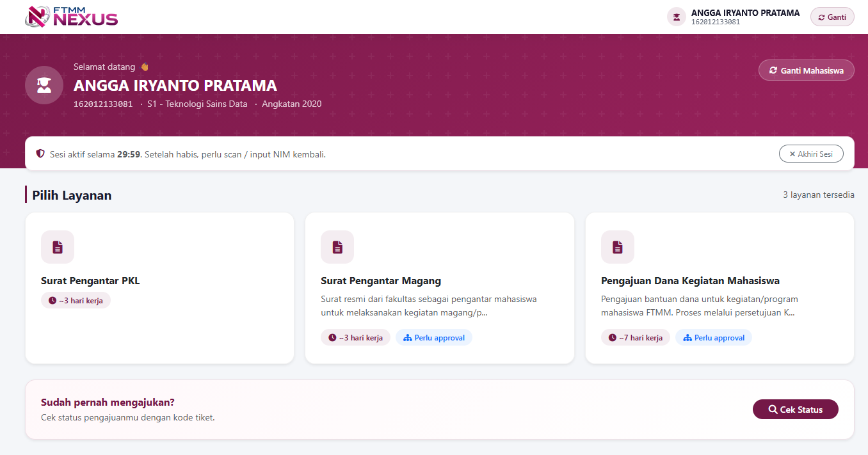Open Cek Status to check ticket

[796, 410]
